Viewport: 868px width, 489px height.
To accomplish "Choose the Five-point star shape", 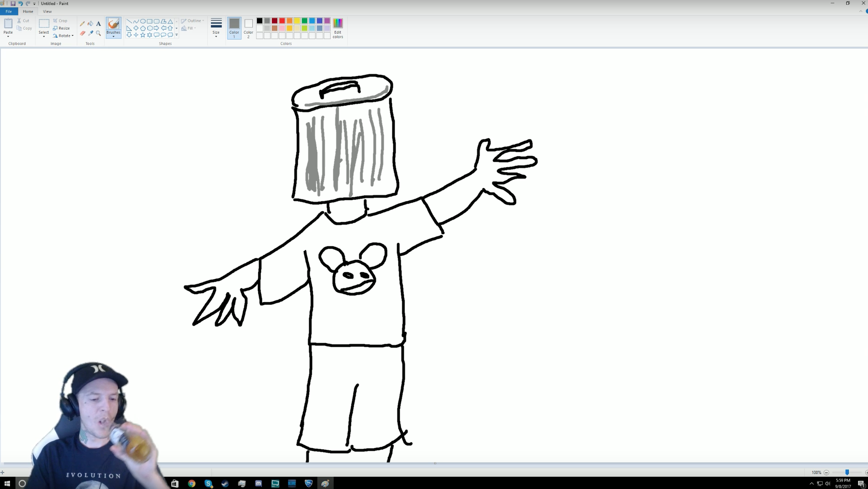I will 143,35.
